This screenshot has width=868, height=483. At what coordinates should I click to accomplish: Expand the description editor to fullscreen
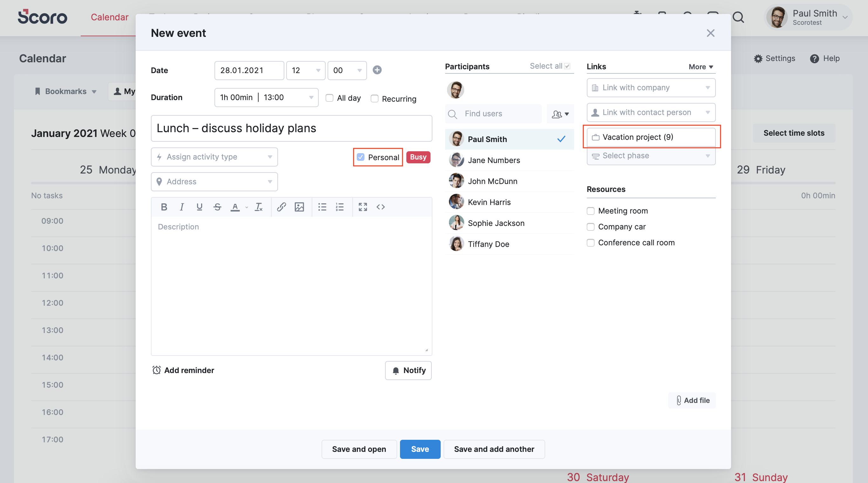363,207
